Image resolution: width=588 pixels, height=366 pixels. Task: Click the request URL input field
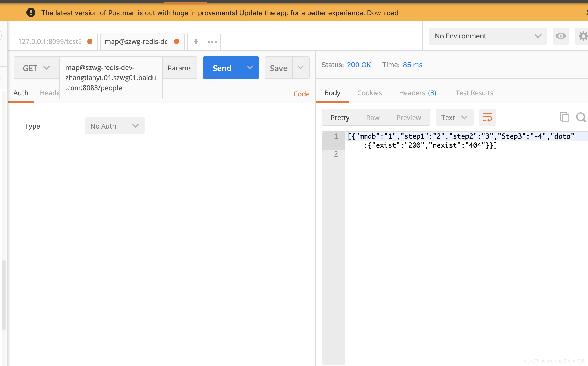coord(111,78)
